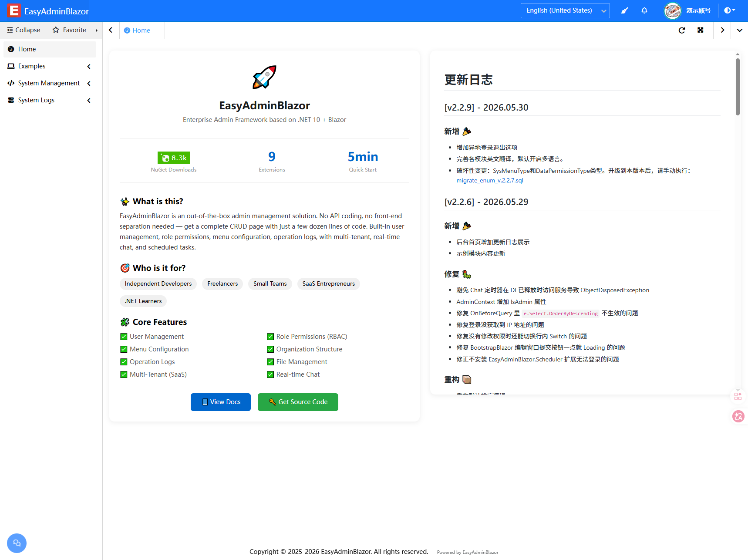Click the Role Permissions (RBAC) checkmark
748x560 pixels.
270,337
